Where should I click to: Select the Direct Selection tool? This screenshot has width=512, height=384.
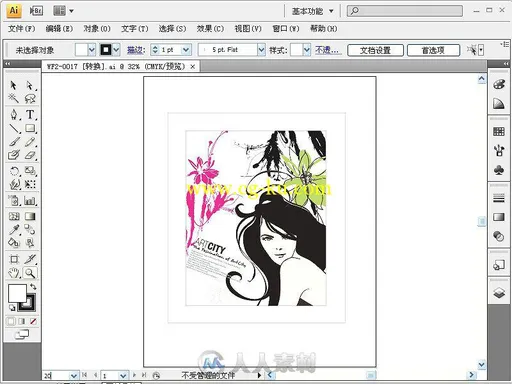click(30, 85)
